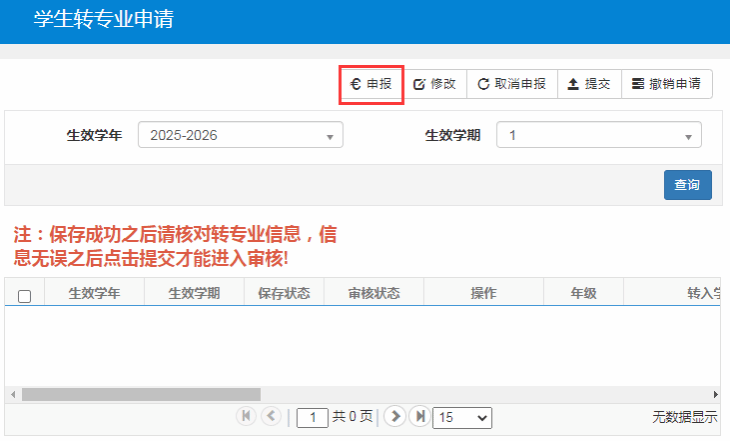Viewport: 730px width, 441px height.
Task: Click the 取消申报 button
Action: (511, 85)
